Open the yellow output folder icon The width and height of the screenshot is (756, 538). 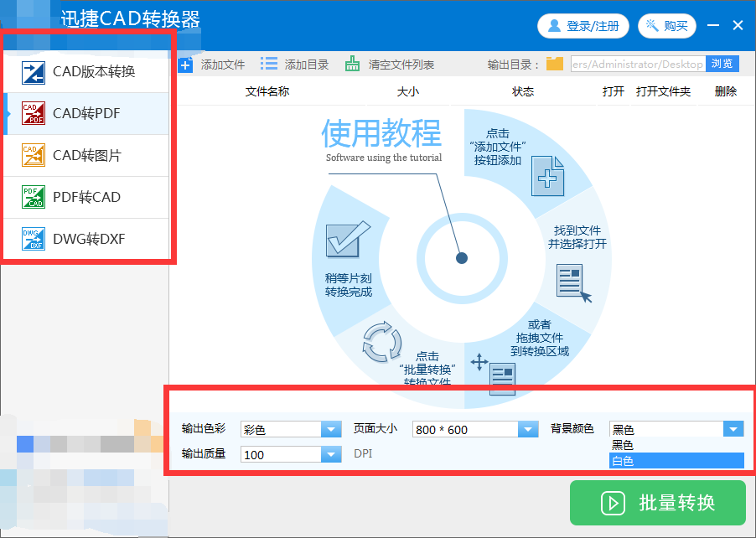[x=555, y=64]
